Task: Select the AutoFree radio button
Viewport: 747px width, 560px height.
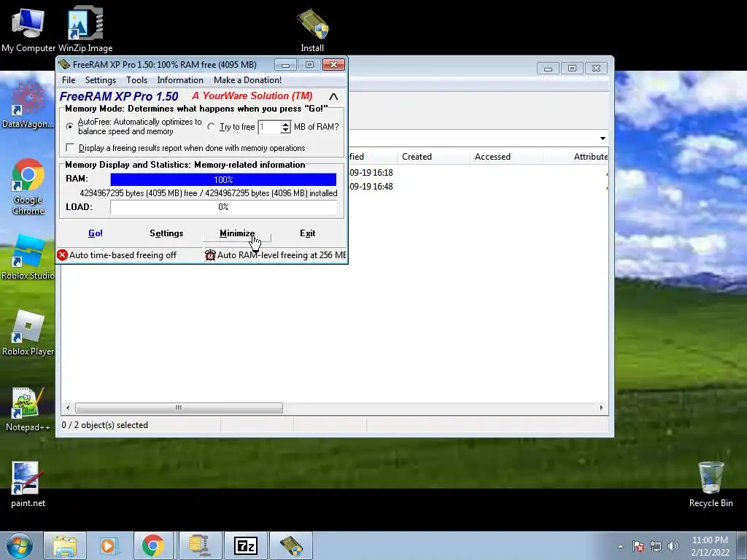Action: (70, 127)
